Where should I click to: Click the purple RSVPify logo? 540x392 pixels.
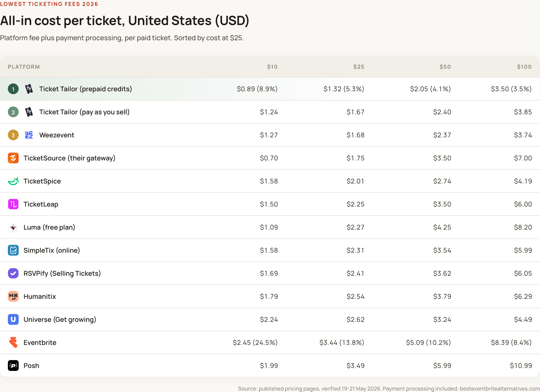(13, 273)
